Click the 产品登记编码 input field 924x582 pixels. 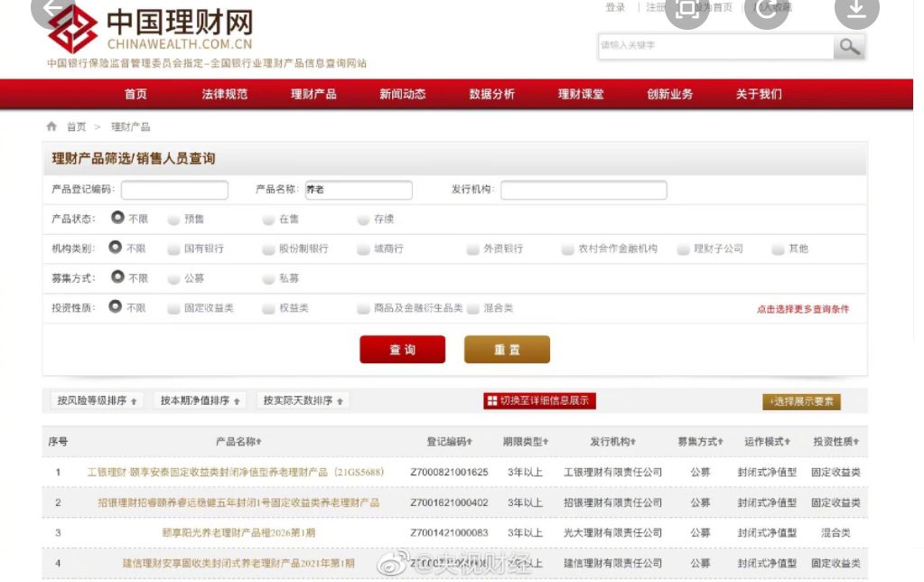(174, 190)
